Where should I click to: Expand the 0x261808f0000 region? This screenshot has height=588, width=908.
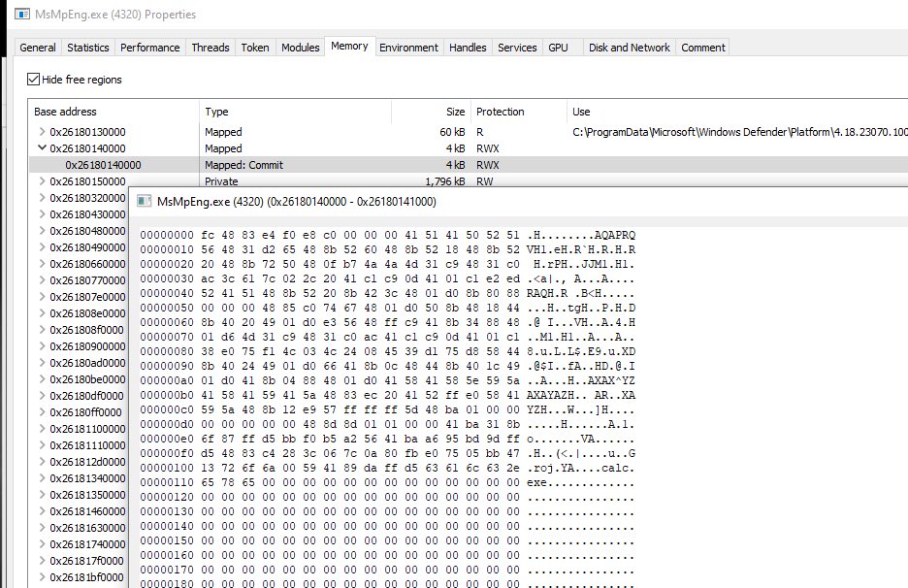pos(42,330)
